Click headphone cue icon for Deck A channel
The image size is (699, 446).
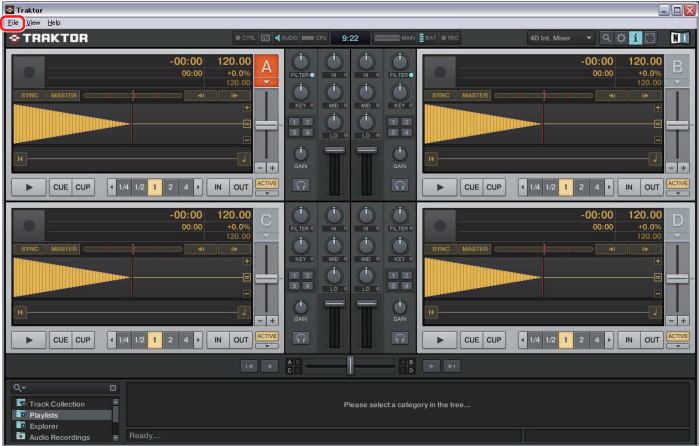300,185
